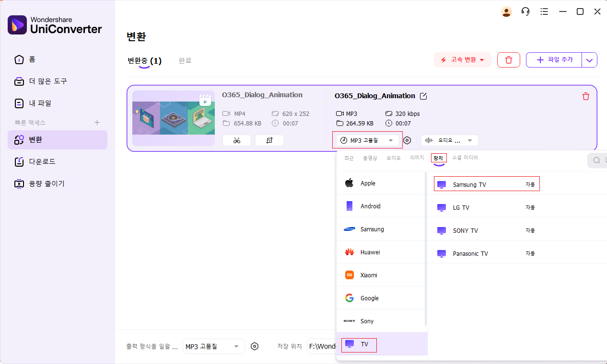Screen dimensions: 607x364
Task: Select the 장치 format tab
Action: 439,158
